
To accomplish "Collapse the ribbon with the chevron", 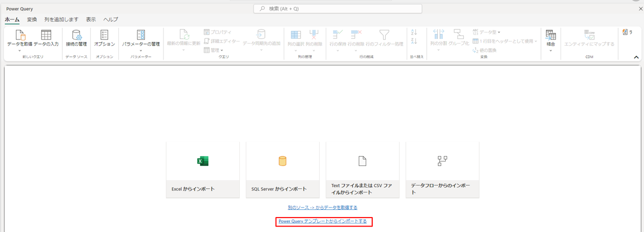I will point(636,57).
